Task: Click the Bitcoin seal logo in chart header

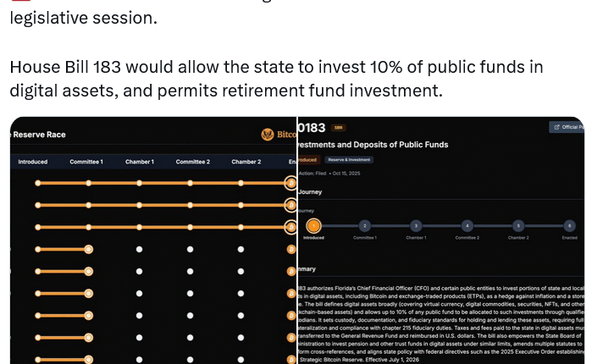Action: coord(268,135)
